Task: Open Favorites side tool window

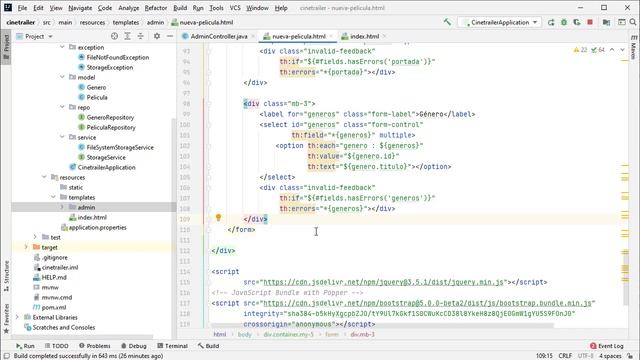Action: point(6,318)
